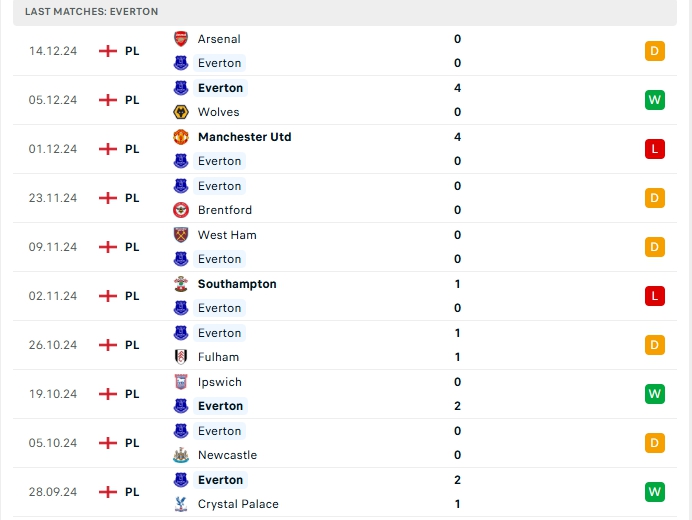
Task: Click the Newcastle club crest icon
Action: (180, 455)
